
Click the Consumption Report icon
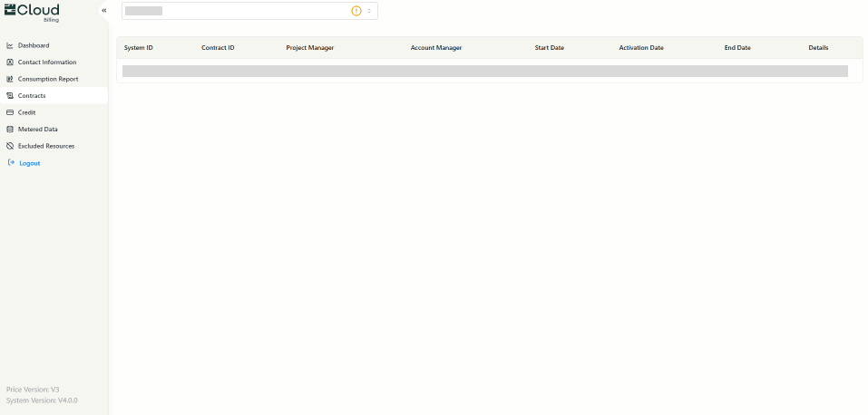pos(10,79)
